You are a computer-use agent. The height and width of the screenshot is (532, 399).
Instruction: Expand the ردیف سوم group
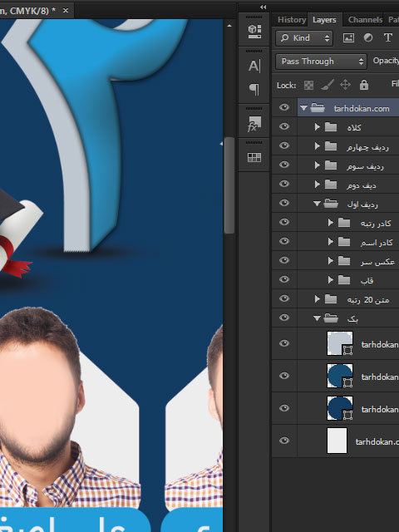318,165
